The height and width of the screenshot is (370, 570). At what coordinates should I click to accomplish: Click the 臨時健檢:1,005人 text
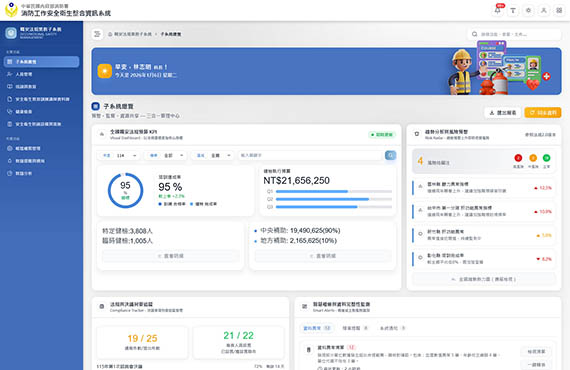127,241
